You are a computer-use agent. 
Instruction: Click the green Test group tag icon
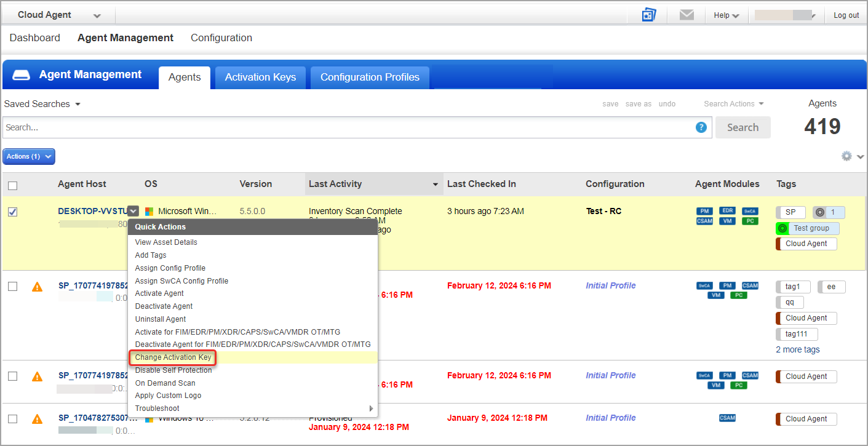pos(782,228)
